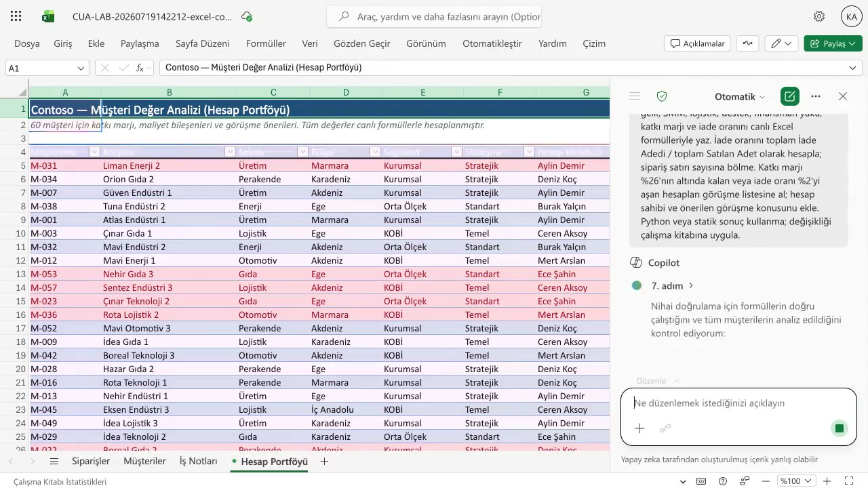Stop Copilot generation with green square button

[x=840, y=428]
